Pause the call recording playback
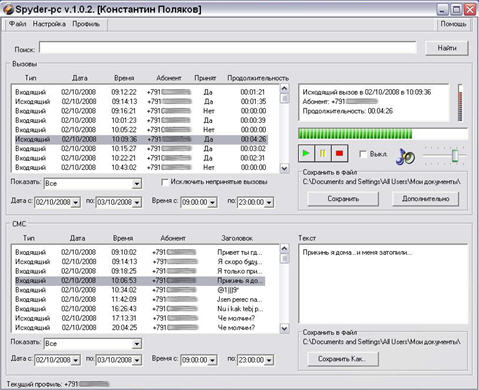The image size is (479, 390). pyautogui.click(x=323, y=154)
